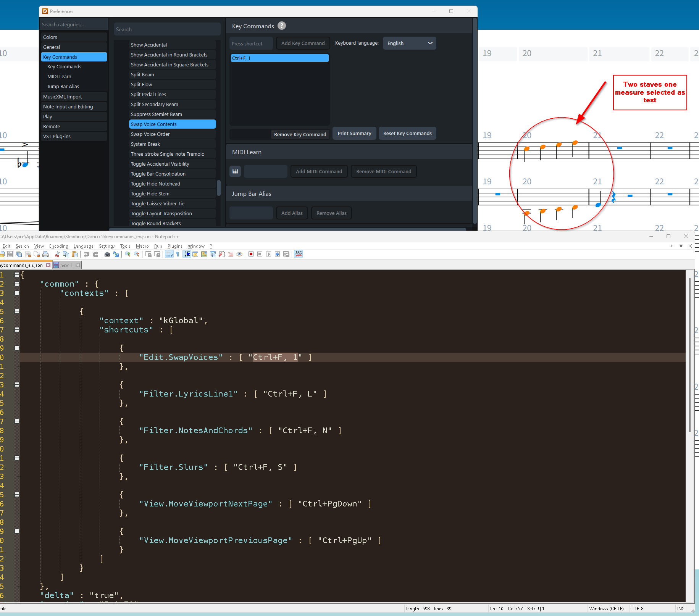Collapse the Edit.SwapVoices block fold marker
Viewport: 699px width, 616px height.
coord(17,348)
